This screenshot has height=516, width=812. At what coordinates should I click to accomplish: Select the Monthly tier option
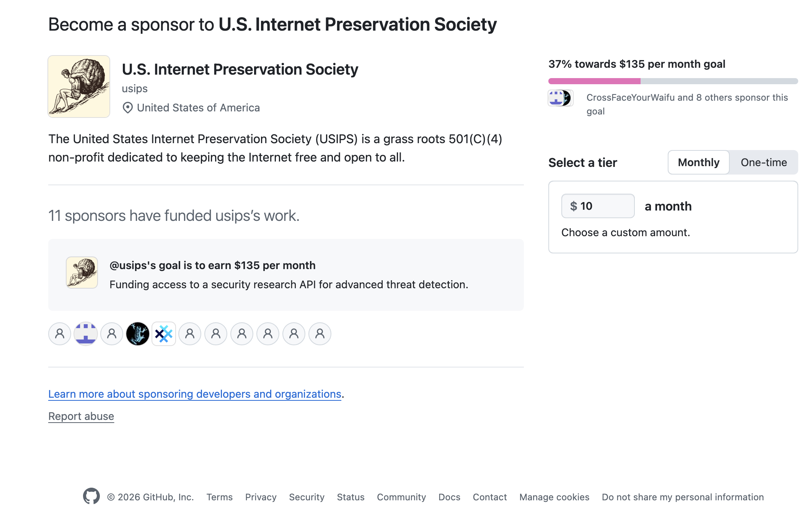(698, 162)
